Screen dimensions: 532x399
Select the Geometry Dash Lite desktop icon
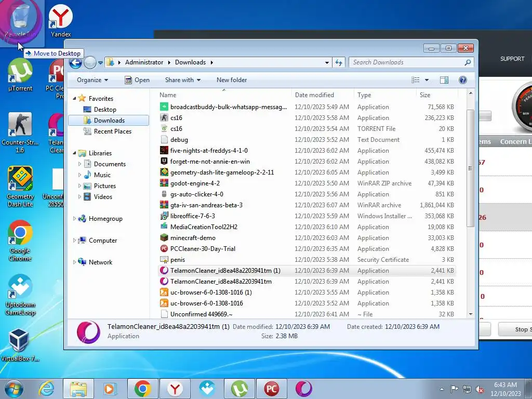click(20, 187)
